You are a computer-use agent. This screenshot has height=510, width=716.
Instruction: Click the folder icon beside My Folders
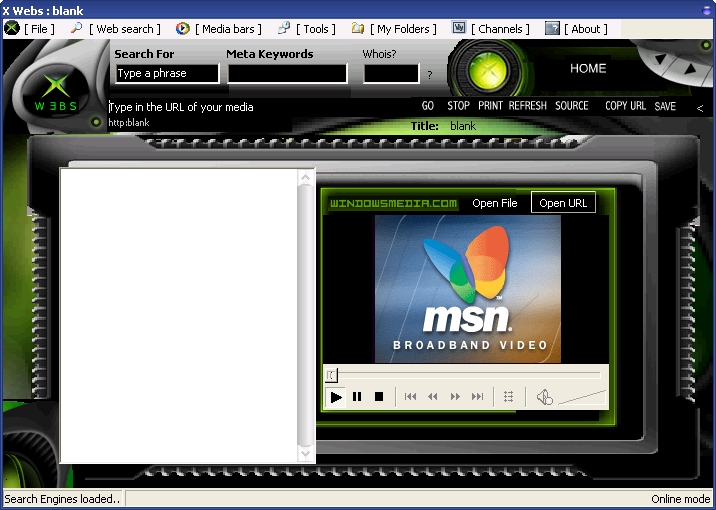[x=358, y=28]
